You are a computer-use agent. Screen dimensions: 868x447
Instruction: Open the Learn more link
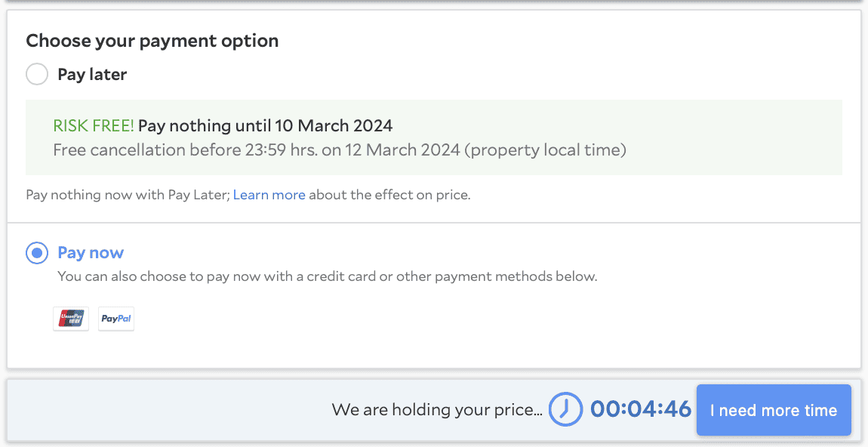269,195
